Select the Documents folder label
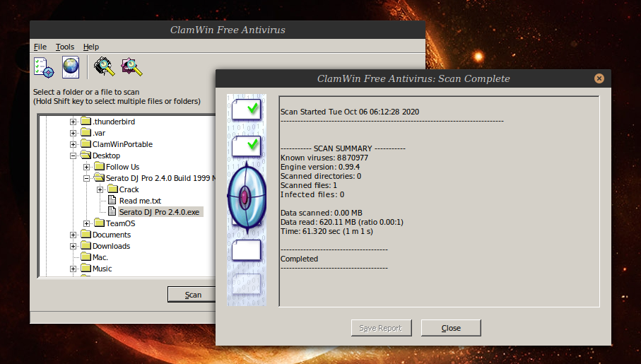Image resolution: width=641 pixels, height=364 pixels. (112, 235)
